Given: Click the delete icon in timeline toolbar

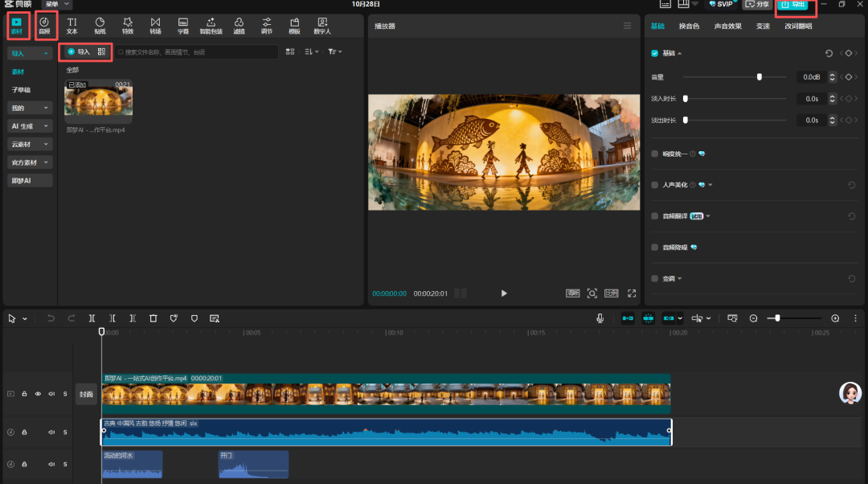Looking at the screenshot, I should [x=153, y=318].
